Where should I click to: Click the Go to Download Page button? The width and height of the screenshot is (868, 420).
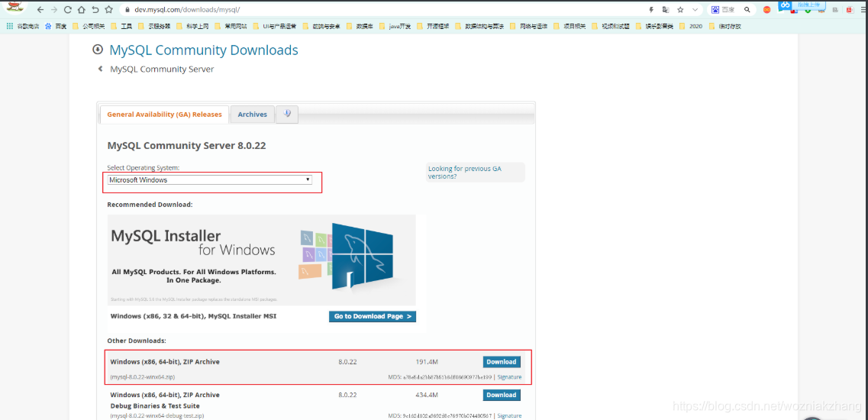pos(372,316)
